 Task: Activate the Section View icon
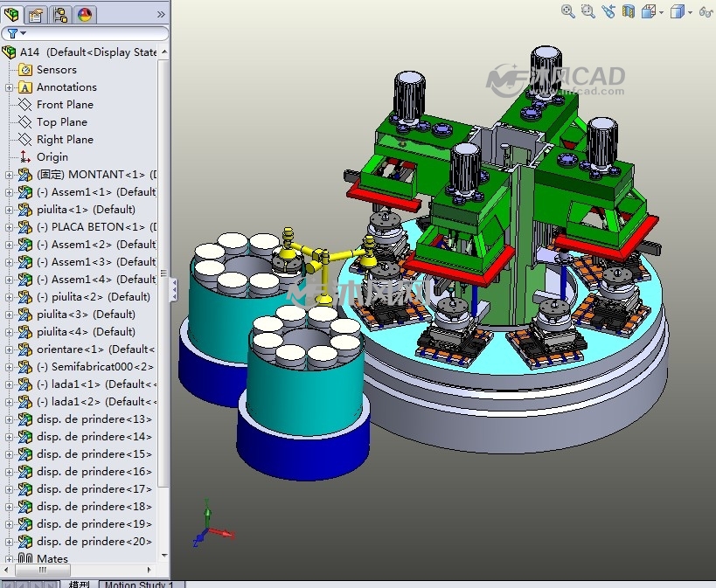[629, 11]
